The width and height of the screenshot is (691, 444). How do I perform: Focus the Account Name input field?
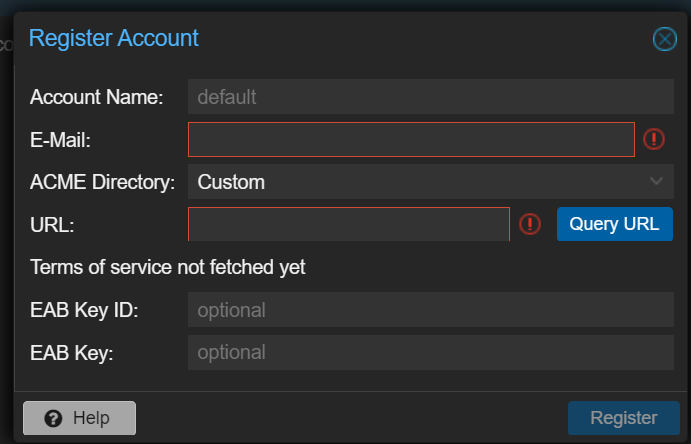tap(430, 97)
